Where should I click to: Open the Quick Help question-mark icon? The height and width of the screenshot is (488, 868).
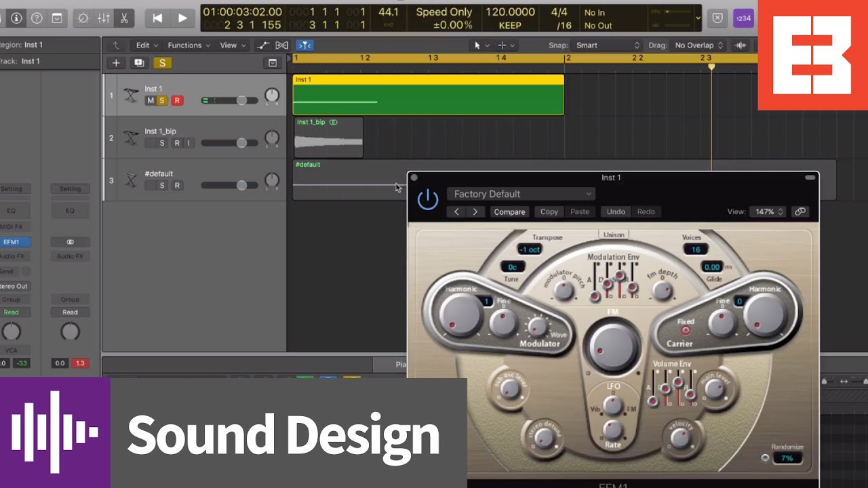(37, 18)
